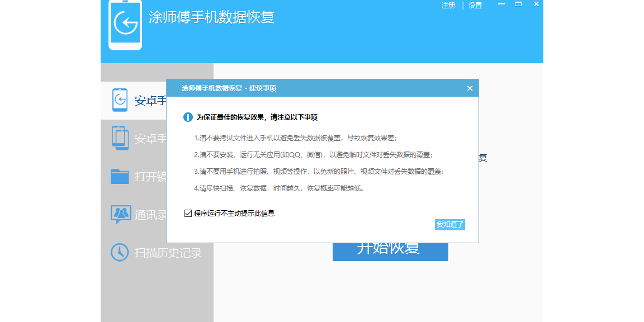Screen dimensions: 644x322
Task: Open the 注册 link in title bar
Action: (x=448, y=6)
